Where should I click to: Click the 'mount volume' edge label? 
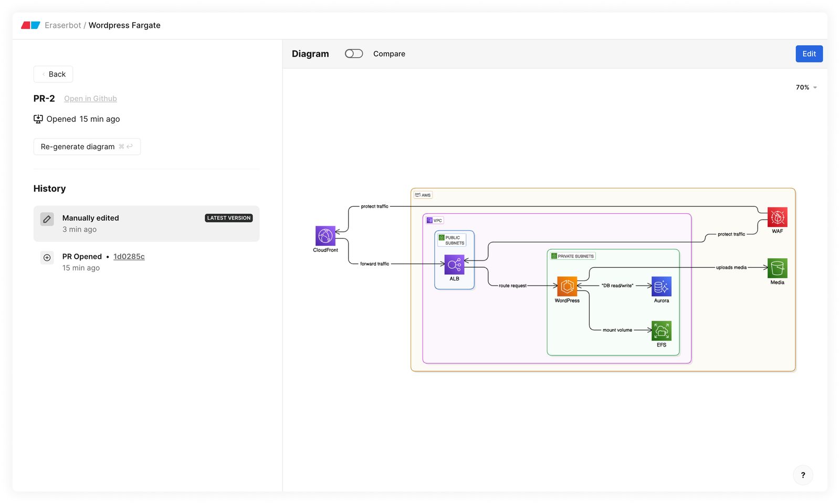pos(617,330)
